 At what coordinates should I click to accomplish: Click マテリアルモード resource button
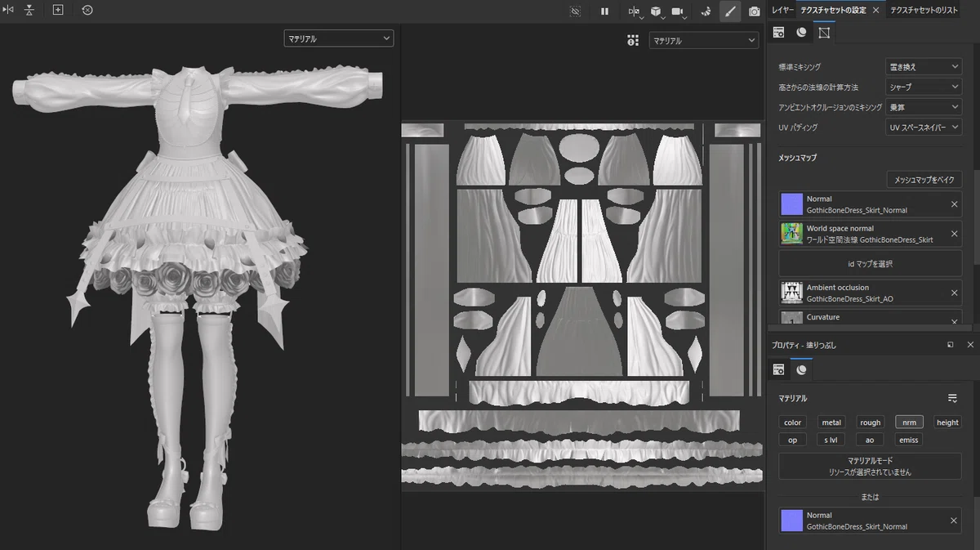click(870, 467)
